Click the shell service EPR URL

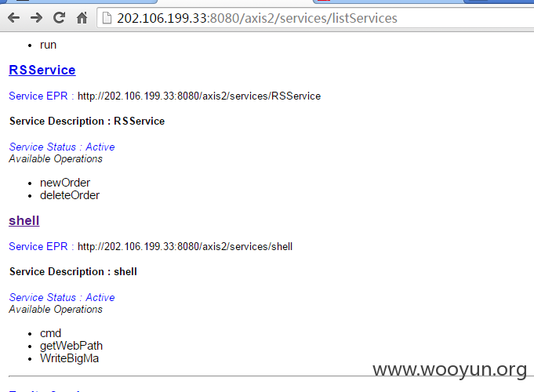coord(185,247)
